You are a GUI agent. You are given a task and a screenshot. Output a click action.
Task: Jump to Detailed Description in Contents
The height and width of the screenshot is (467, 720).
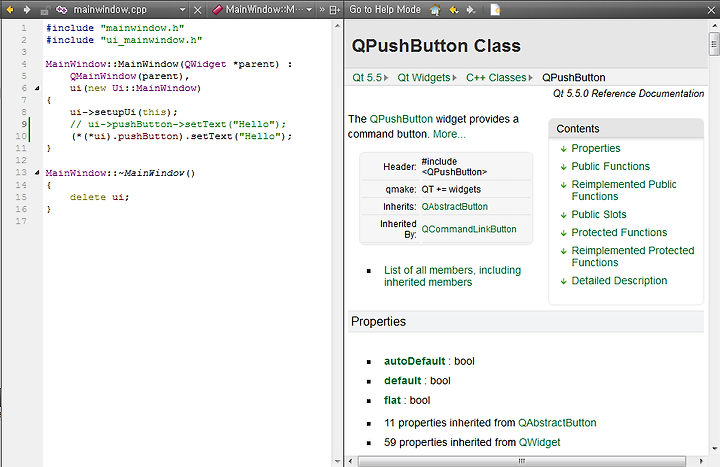(619, 281)
